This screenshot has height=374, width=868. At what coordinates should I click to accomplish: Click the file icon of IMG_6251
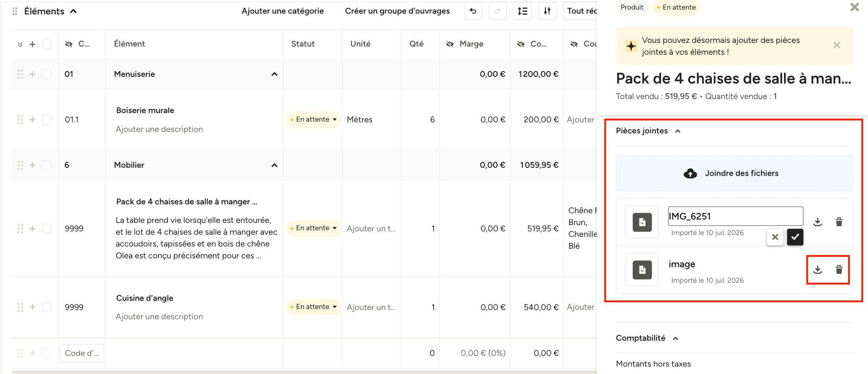pos(642,222)
